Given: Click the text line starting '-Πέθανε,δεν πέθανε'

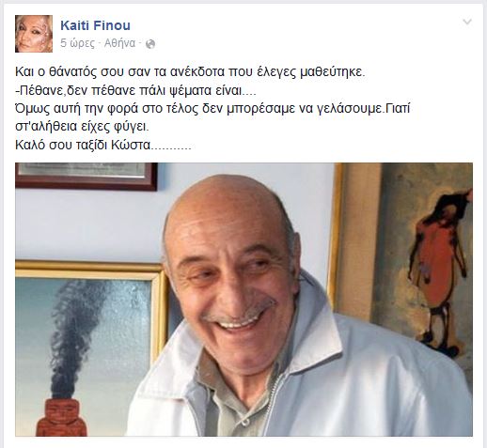Looking at the screenshot, I should (x=135, y=91).
